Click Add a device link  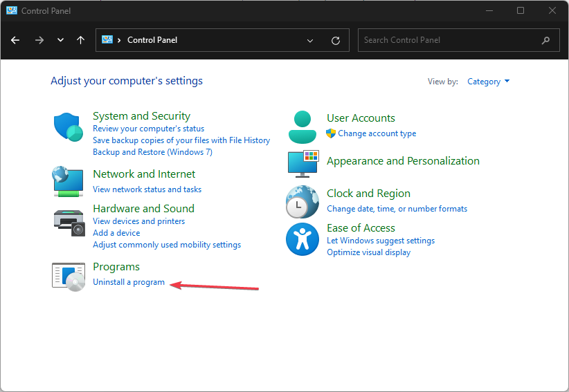pyautogui.click(x=116, y=233)
